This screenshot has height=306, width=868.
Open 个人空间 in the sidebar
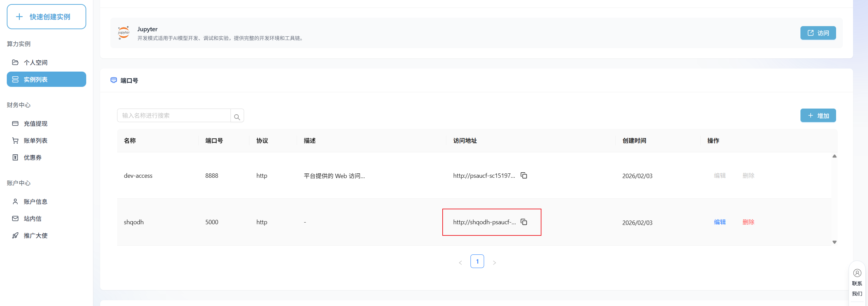coord(47,62)
